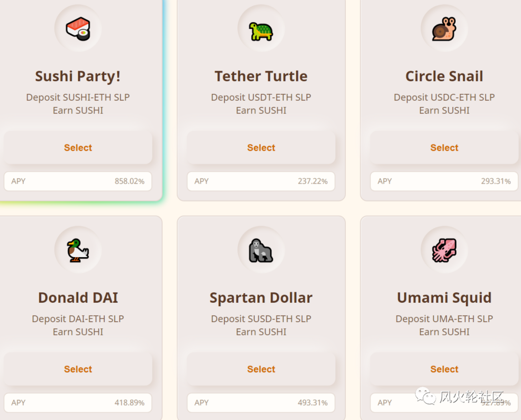Viewport: 521px width, 420px height.
Task: Click the duck icon on Donald DAI card
Action: (78, 250)
